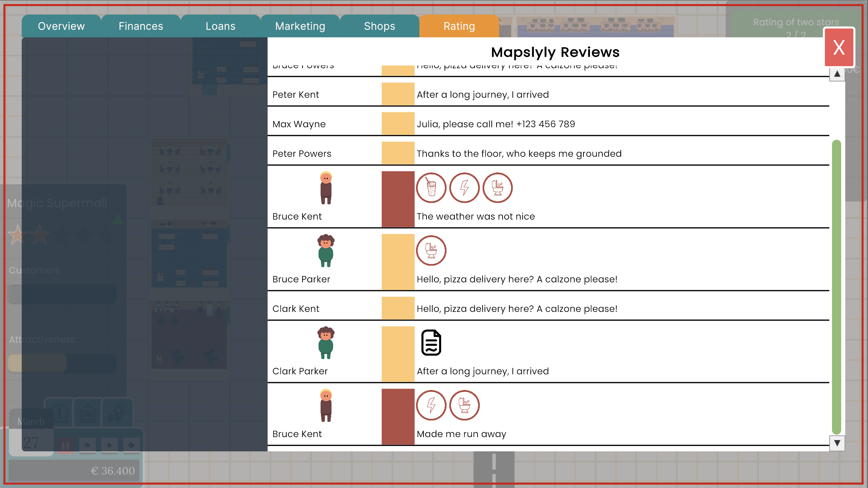Click the green scrollbar handle
Viewport: 868px width, 488px height.
pyautogui.click(x=836, y=287)
